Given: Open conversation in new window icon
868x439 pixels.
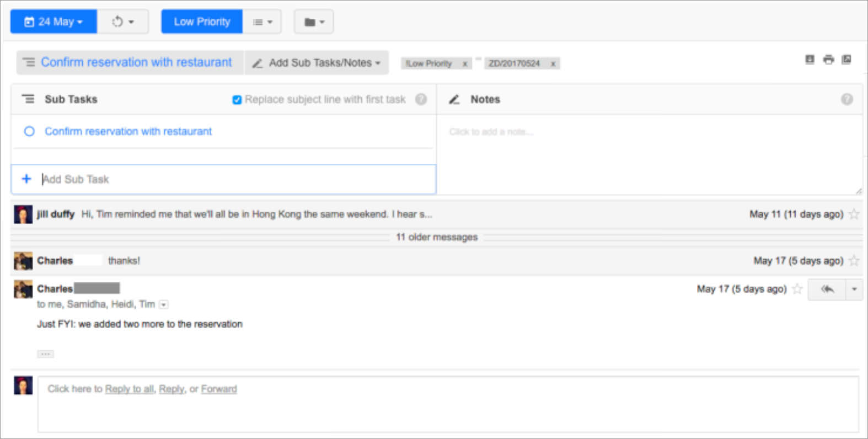Looking at the screenshot, I should coord(846,60).
